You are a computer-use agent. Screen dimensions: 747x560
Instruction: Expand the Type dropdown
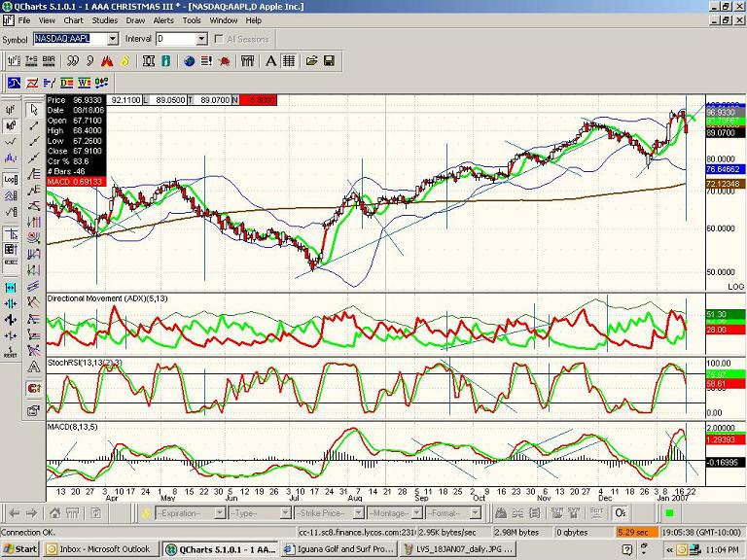point(285,513)
